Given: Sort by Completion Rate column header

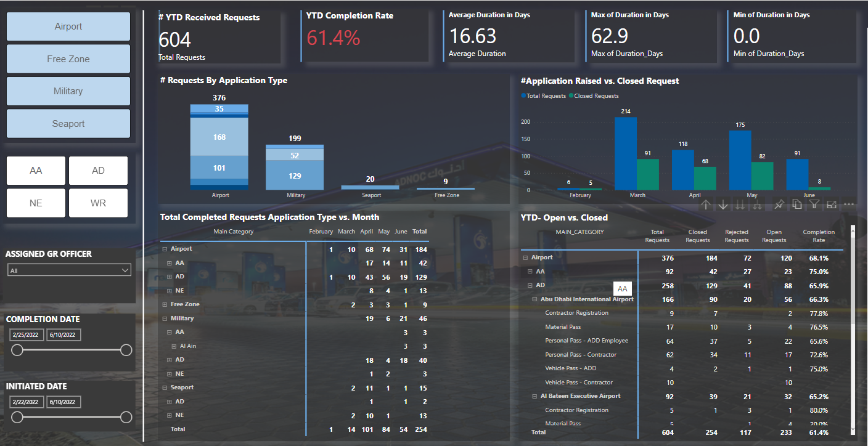Looking at the screenshot, I should point(819,236).
